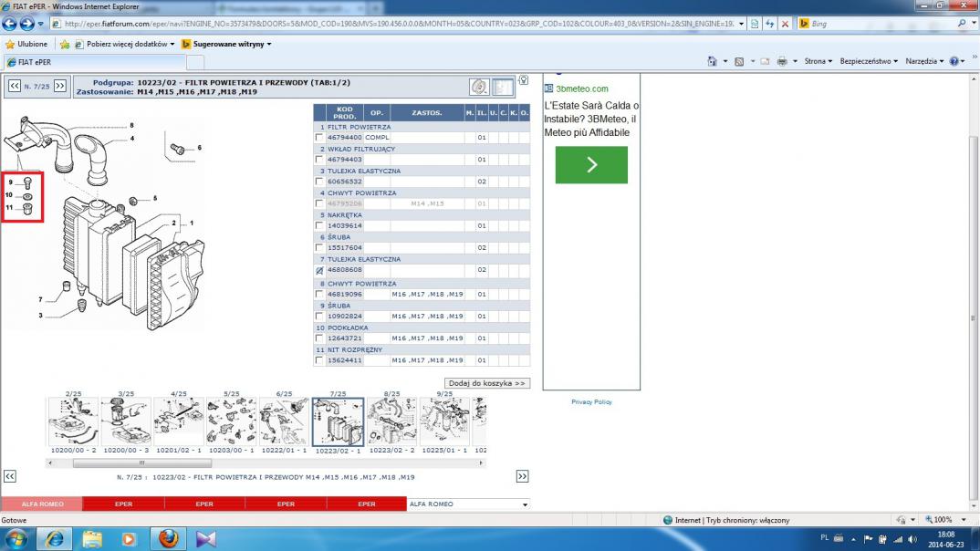Open thumbnail 2/25 table 10200/00 - 2
The image size is (980, 551).
tap(73, 421)
